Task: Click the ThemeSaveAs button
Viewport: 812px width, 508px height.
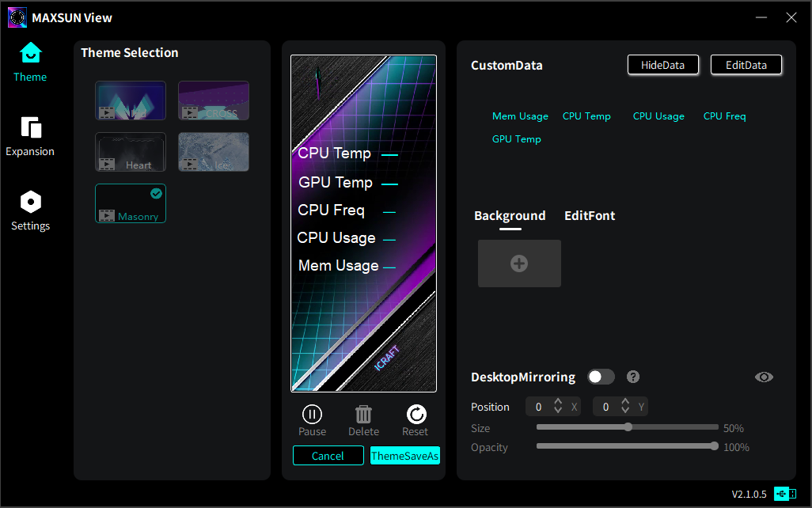Action: click(405, 456)
